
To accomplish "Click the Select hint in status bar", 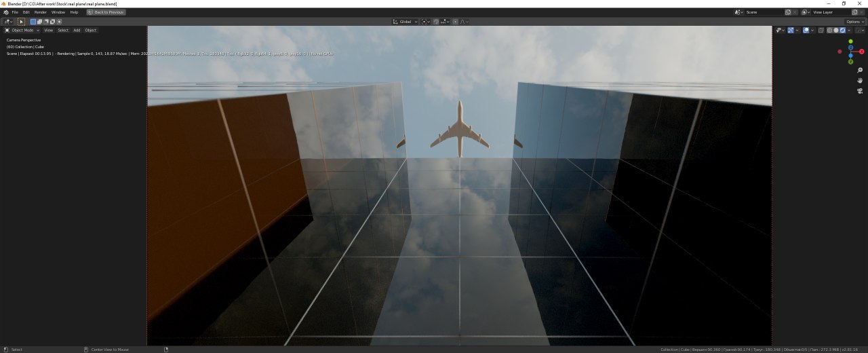I will click(x=17, y=350).
